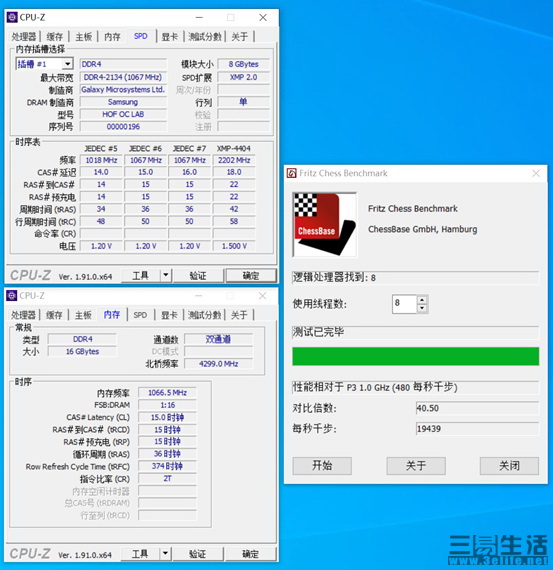Switch to 缓存 tab in bottom CPU-Z window
Screen dimensions: 553x570
(54, 315)
